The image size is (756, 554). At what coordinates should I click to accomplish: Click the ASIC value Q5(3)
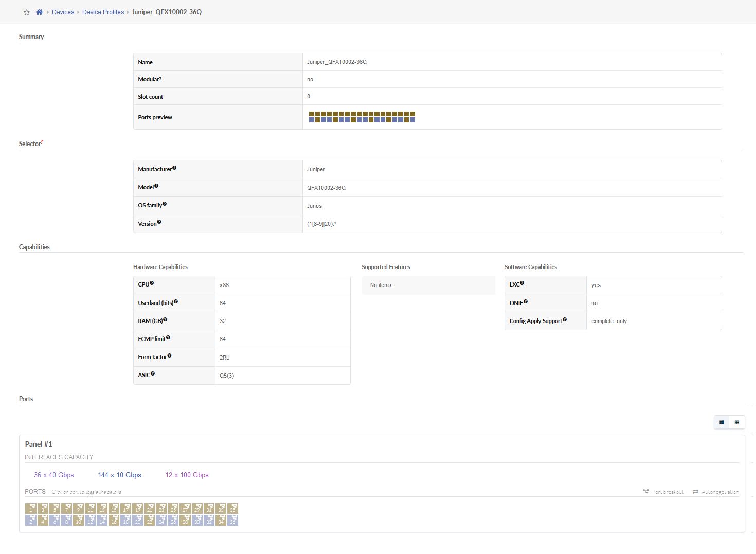point(227,376)
